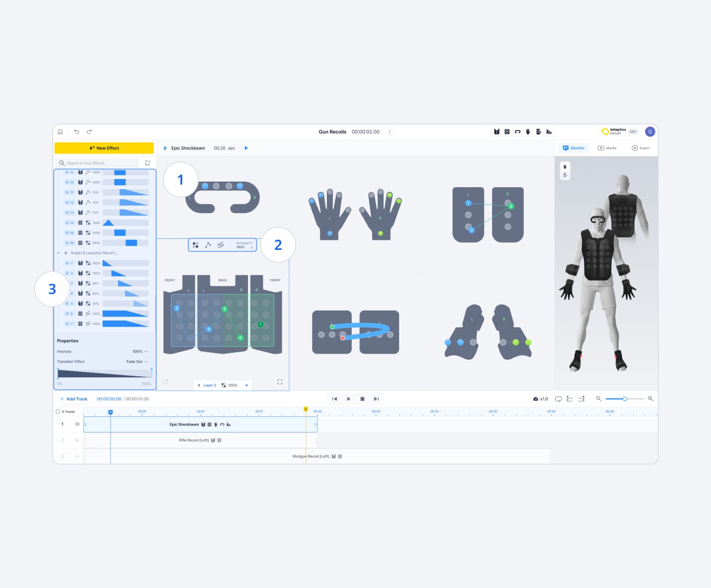Screen dimensions: 711x588
Task: Hide the Epic Shockbeam track with its eye toggle
Action: [x=77, y=424]
